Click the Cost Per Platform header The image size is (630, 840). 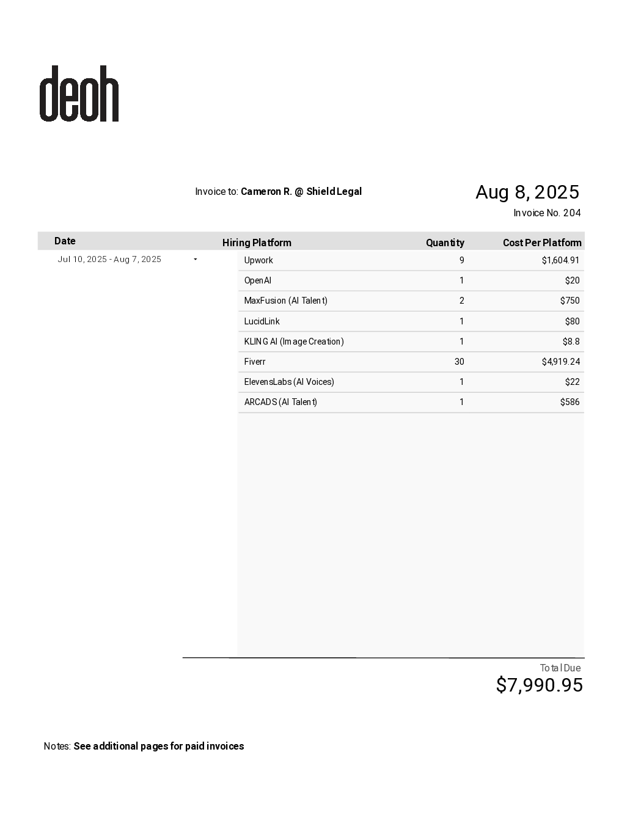coord(541,243)
